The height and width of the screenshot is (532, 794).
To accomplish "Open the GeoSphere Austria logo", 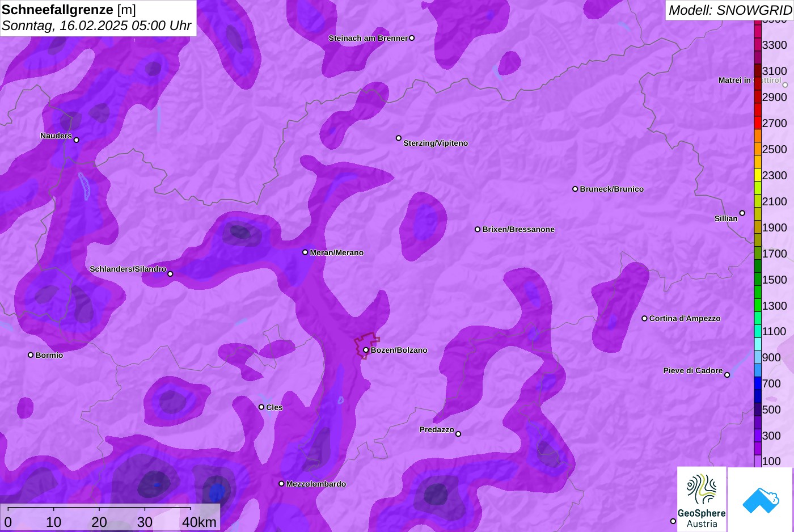I will point(702,499).
